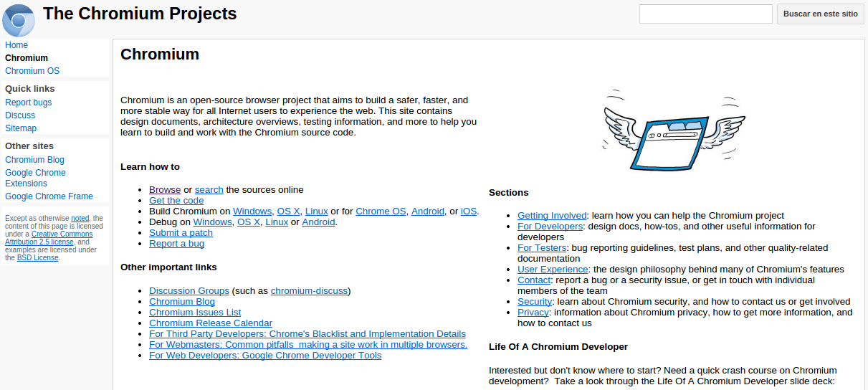Viewport: 868px width, 390px height.
Task: Open the Getting Involved section link
Action: click(x=552, y=216)
